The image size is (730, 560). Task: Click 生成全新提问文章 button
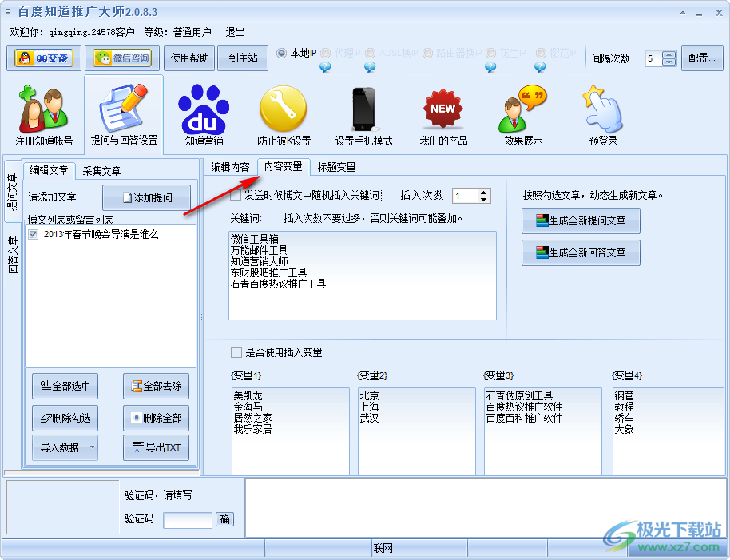pos(581,220)
